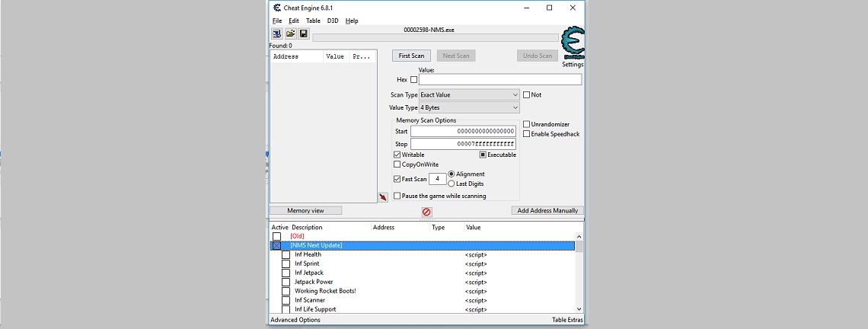Click the red no-entry clear list icon
The width and height of the screenshot is (868, 329).
(x=426, y=212)
